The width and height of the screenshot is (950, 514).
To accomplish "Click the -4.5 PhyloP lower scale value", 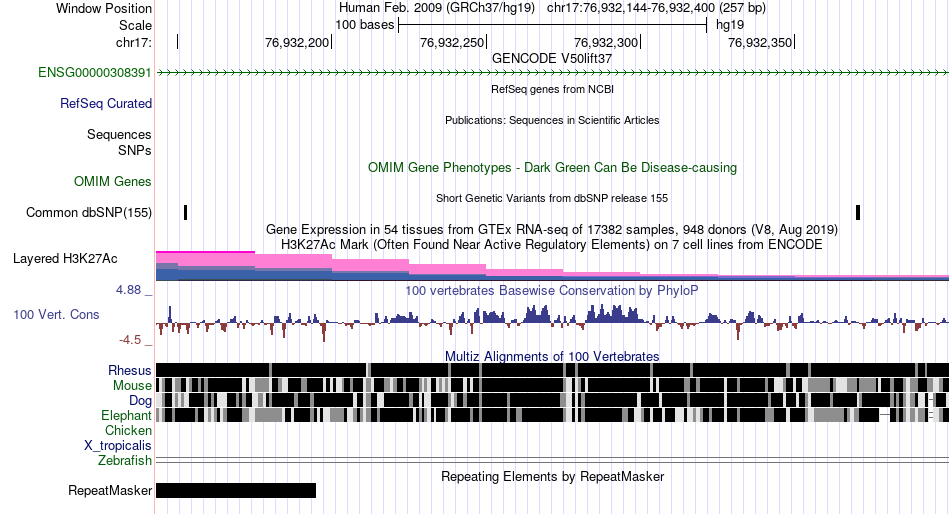I will click(x=130, y=340).
